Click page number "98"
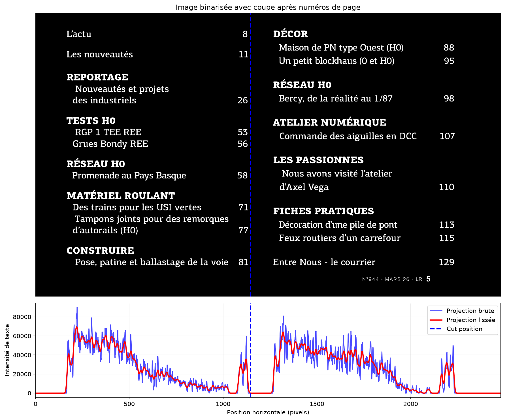 click(449, 99)
